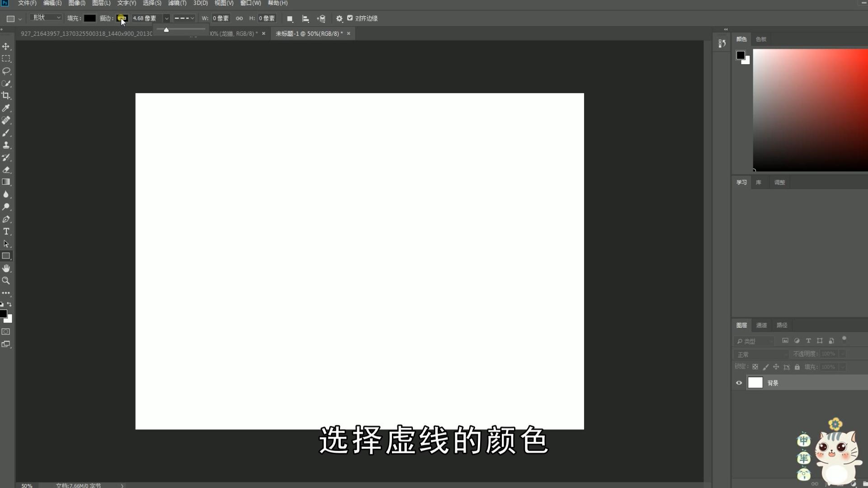Click the width W input field
868x488 pixels.
221,19
